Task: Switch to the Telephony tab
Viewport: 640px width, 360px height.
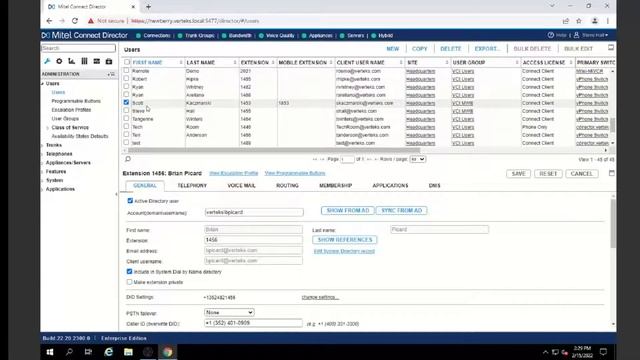Action: coord(192,185)
